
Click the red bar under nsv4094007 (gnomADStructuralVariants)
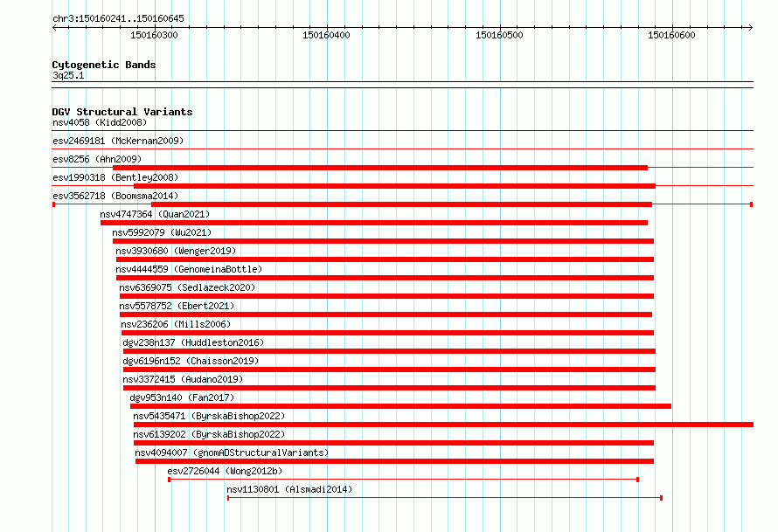pyautogui.click(x=394, y=461)
